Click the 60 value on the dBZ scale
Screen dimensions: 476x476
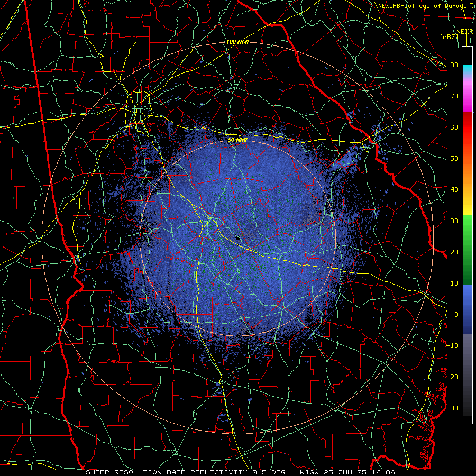[454, 127]
